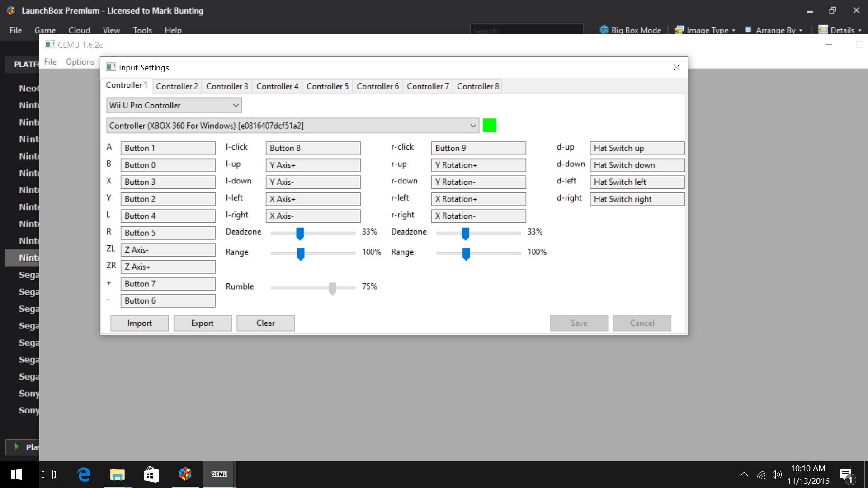The height and width of the screenshot is (488, 868).
Task: Close the Input Settings dialog
Action: (676, 67)
